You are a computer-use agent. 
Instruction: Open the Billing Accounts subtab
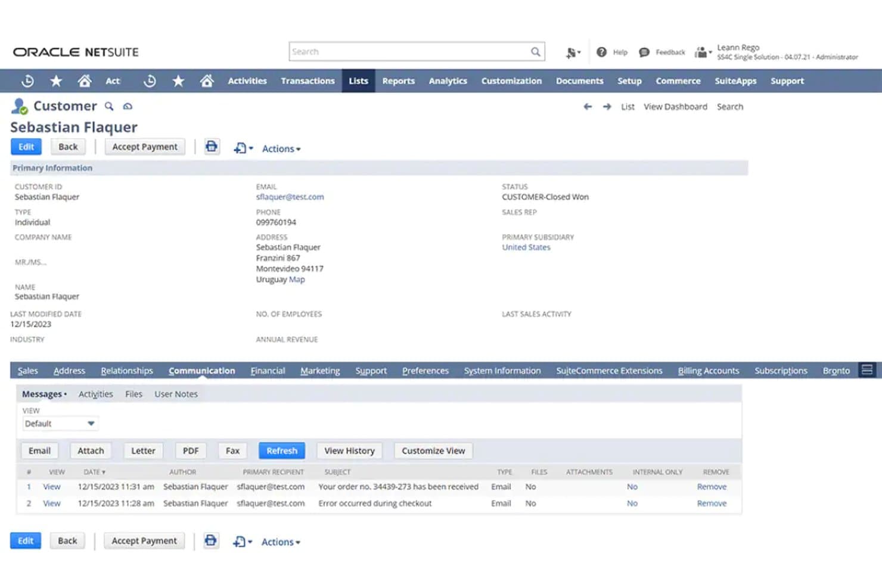(x=708, y=371)
